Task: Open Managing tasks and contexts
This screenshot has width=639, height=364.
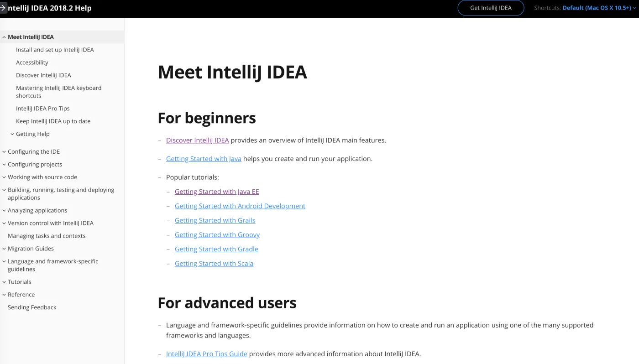Action: [47, 236]
